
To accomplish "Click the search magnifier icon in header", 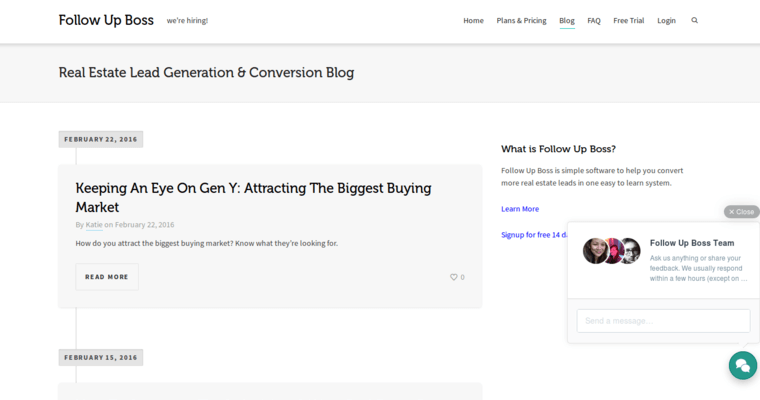I will point(695,20).
